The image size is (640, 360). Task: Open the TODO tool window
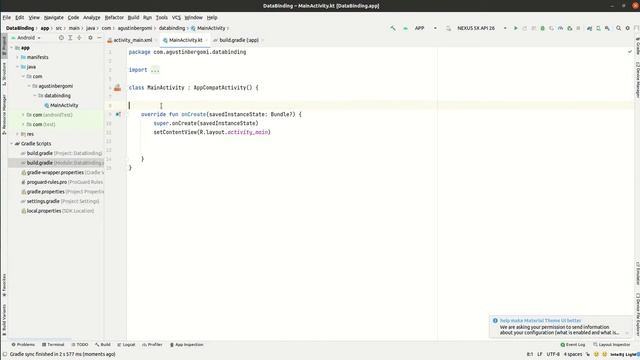pyautogui.click(x=80, y=345)
